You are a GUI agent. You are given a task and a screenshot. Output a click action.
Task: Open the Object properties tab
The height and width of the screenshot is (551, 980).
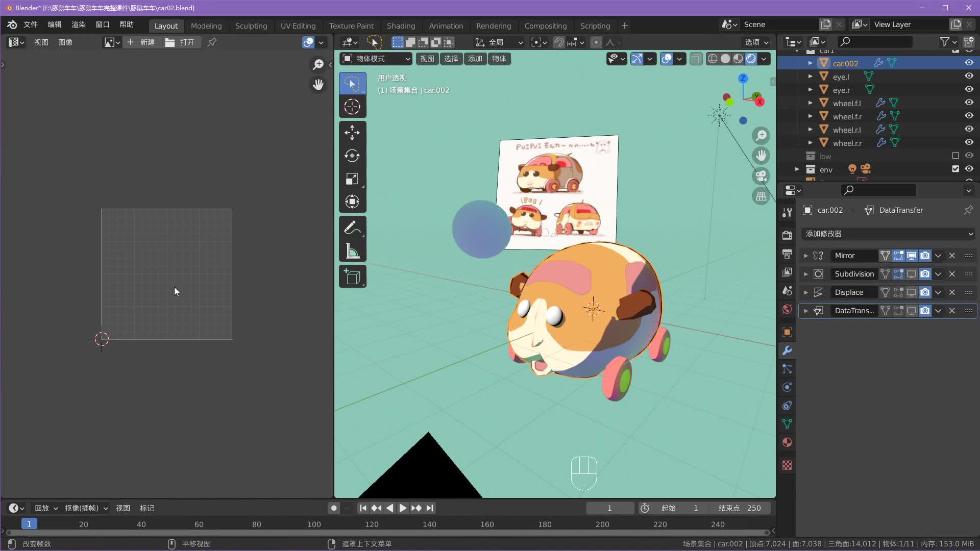point(787,332)
